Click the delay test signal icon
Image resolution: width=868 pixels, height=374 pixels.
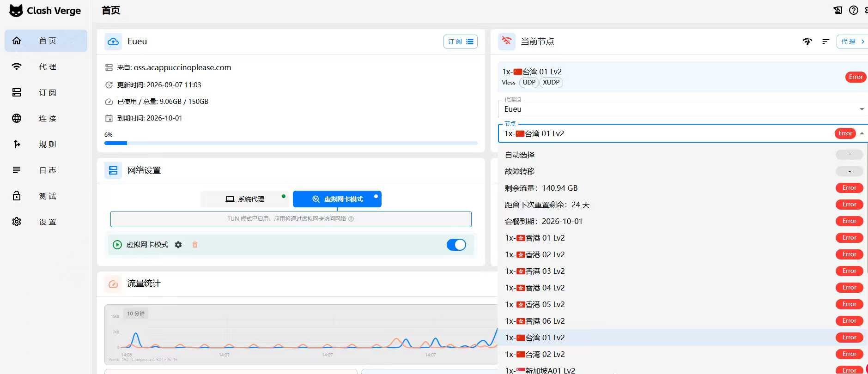pyautogui.click(x=807, y=42)
